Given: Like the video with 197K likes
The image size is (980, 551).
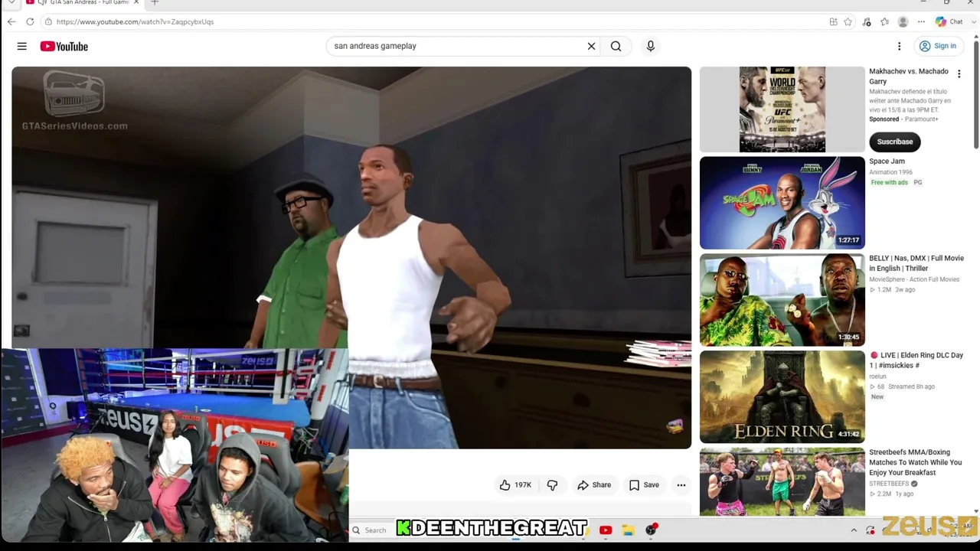Looking at the screenshot, I should [x=515, y=485].
